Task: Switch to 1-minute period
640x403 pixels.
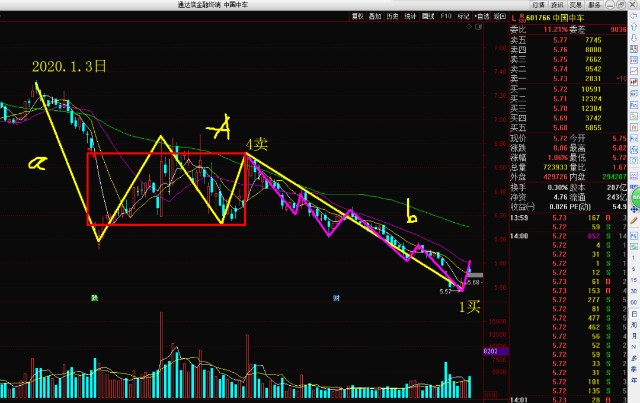Action: click(x=634, y=258)
